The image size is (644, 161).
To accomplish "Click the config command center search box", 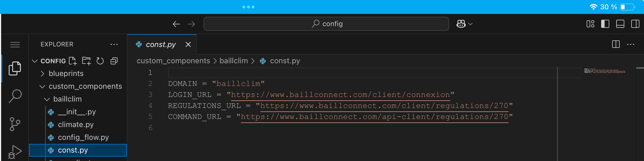I will coord(326,24).
